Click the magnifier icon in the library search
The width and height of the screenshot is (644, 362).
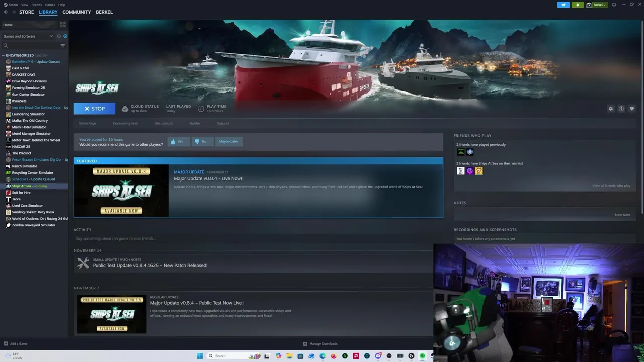6,46
